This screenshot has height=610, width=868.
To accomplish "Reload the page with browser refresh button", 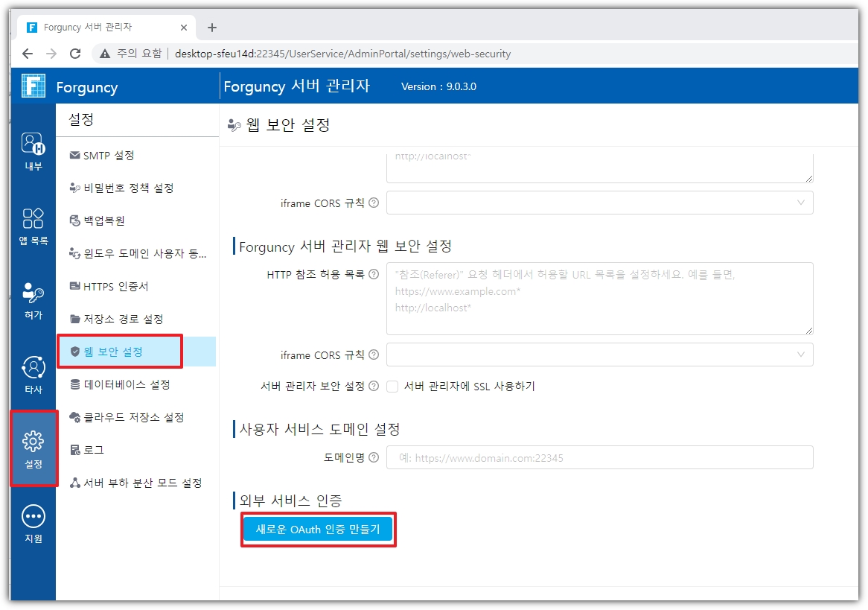I will click(75, 54).
